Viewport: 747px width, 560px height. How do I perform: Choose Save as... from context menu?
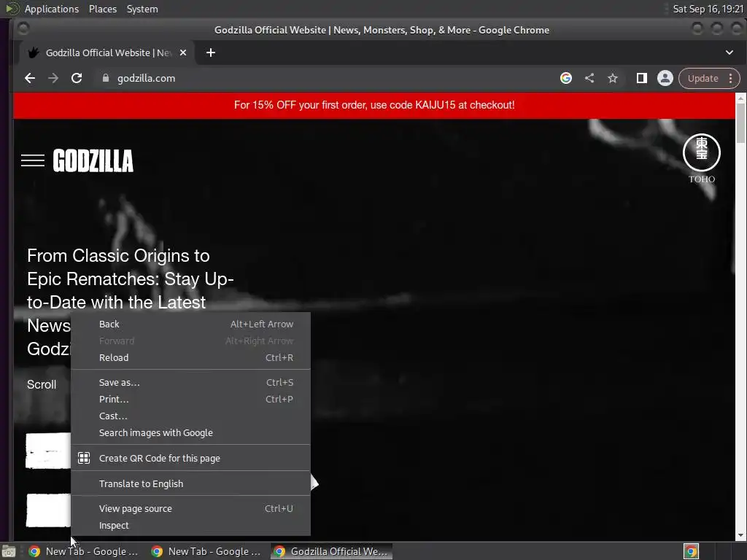pos(190,382)
